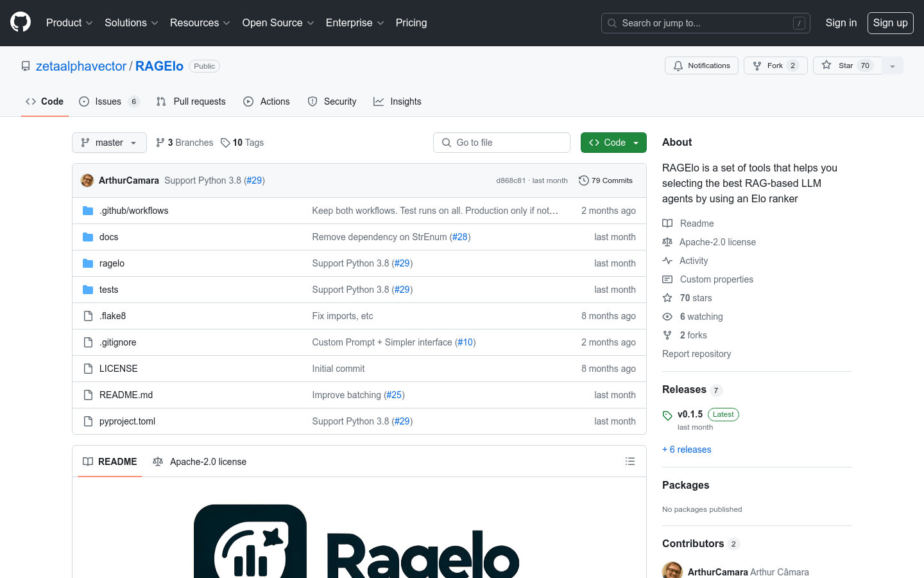This screenshot has height=578, width=924.
Task: Click the LICENSE file icon
Action: (x=88, y=369)
